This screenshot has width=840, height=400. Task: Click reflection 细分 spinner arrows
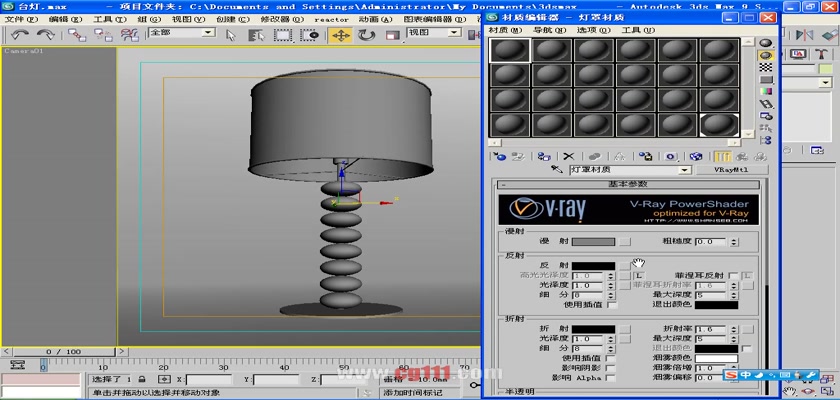611,295
